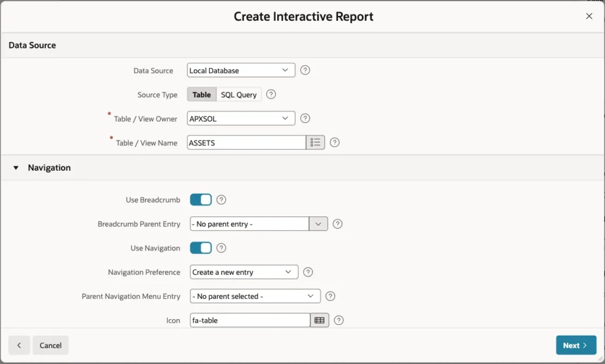The height and width of the screenshot is (364, 605).
Task: Toggle the Use Navigation switch
Action: pos(201,248)
